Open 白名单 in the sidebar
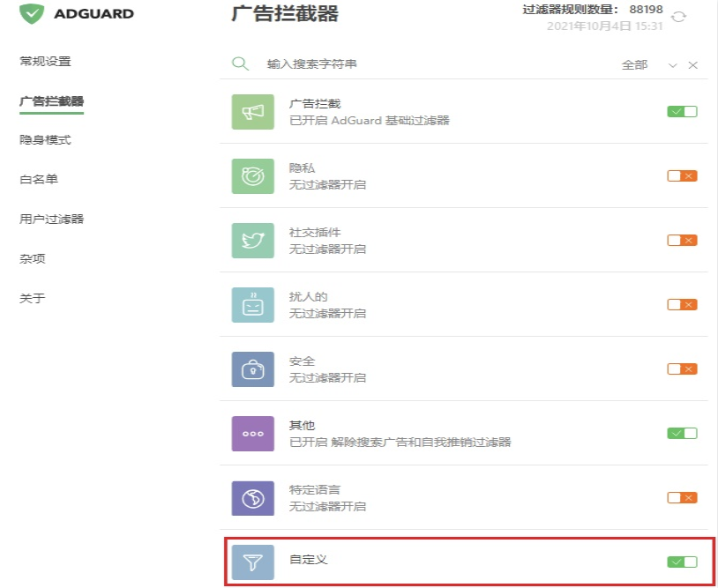The height and width of the screenshot is (588, 718). coord(39,179)
